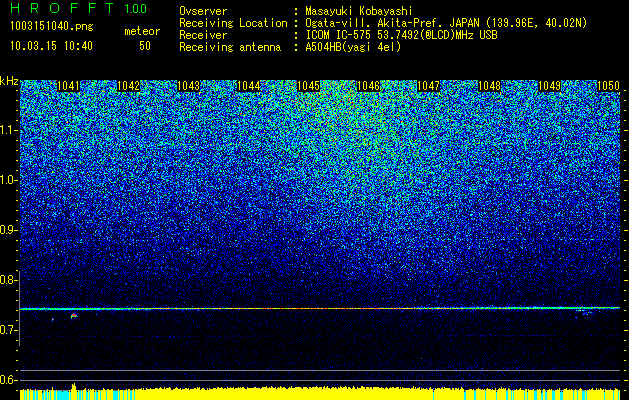The height and width of the screenshot is (400, 629).
Task: Select the filename 1003151040.png
Action: pyautogui.click(x=52, y=27)
